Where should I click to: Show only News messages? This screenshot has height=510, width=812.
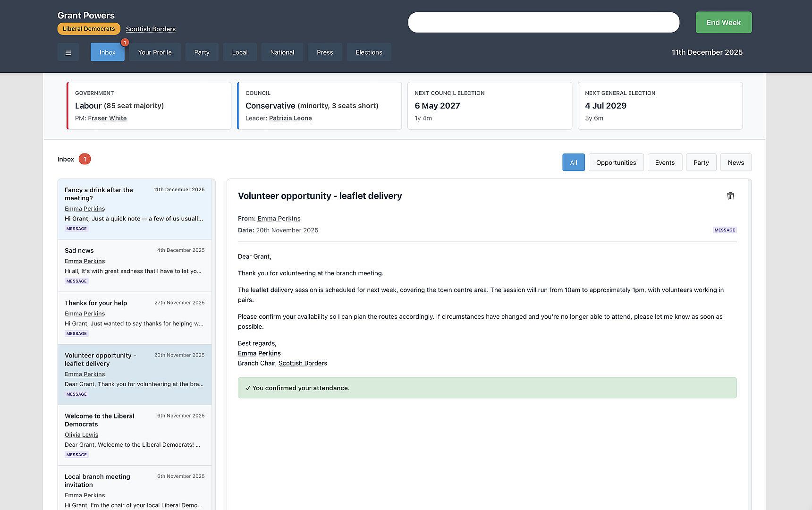(x=735, y=162)
